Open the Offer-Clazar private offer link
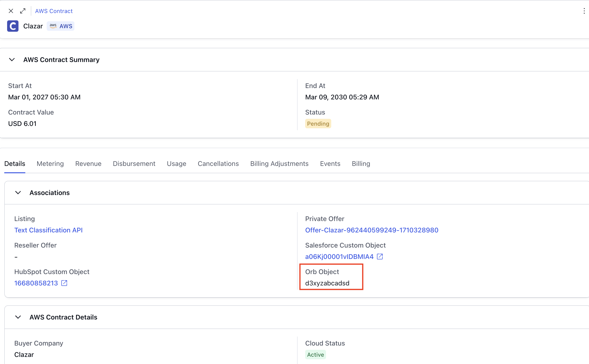The image size is (589, 364). pyautogui.click(x=372, y=230)
